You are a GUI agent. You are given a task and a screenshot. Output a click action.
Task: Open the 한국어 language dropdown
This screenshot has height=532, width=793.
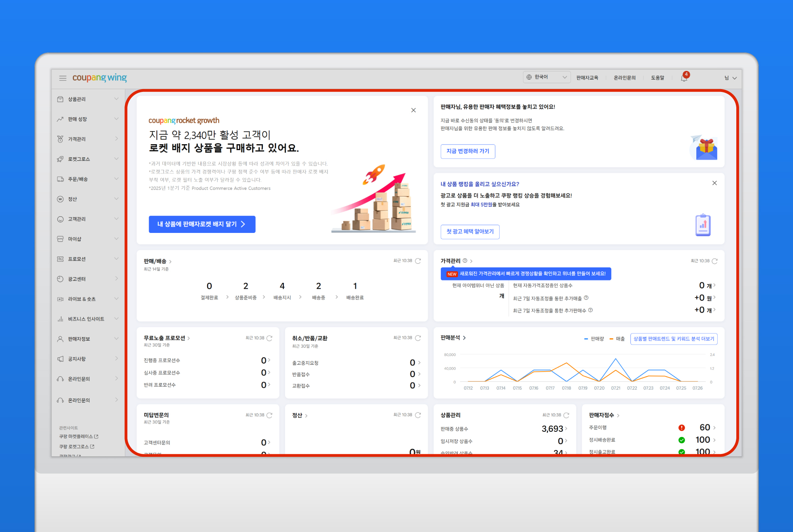[x=547, y=77]
